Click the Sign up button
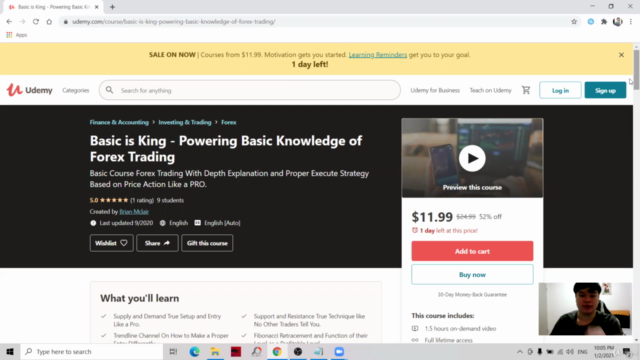 click(x=605, y=90)
